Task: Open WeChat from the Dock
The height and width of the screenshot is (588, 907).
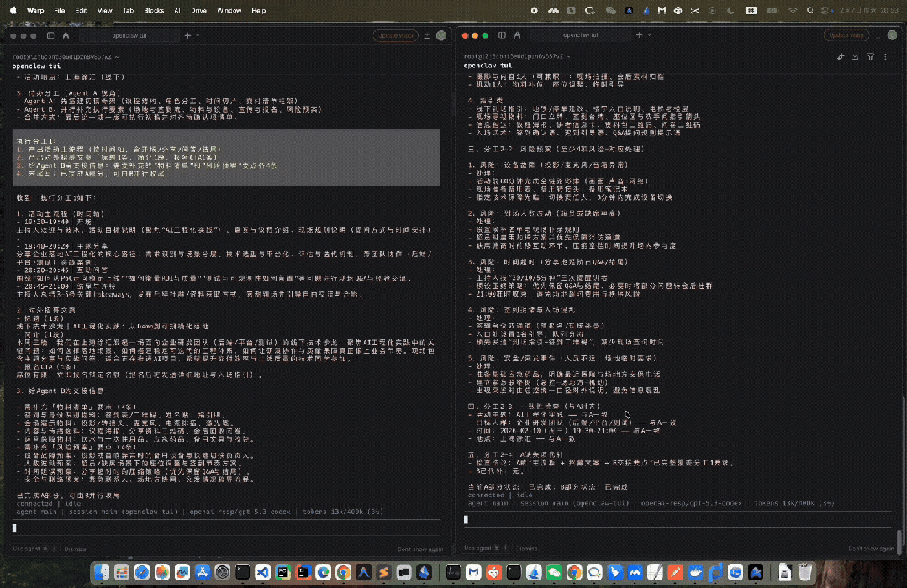Action: pyautogui.click(x=554, y=572)
